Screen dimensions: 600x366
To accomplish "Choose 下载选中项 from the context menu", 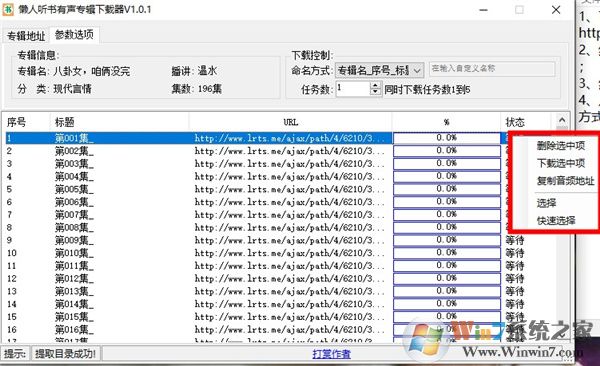I will [x=561, y=163].
